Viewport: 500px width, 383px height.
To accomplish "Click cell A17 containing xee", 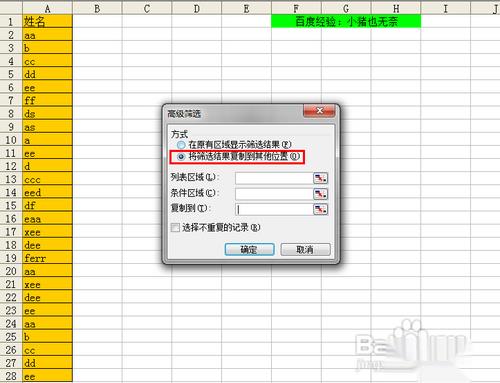I will [47, 232].
